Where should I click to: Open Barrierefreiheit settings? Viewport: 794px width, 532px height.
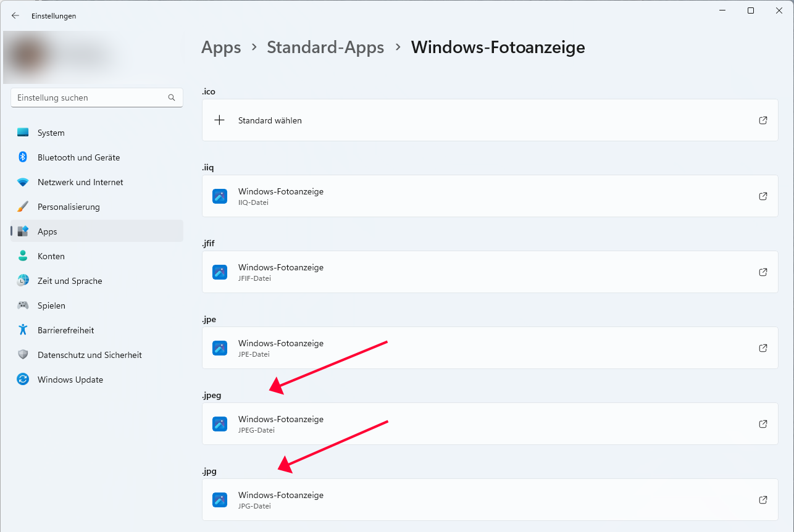coord(97,330)
